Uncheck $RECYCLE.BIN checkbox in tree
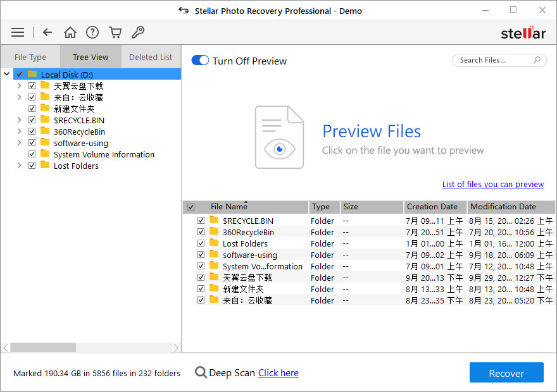The height and width of the screenshot is (392, 557). (x=32, y=120)
